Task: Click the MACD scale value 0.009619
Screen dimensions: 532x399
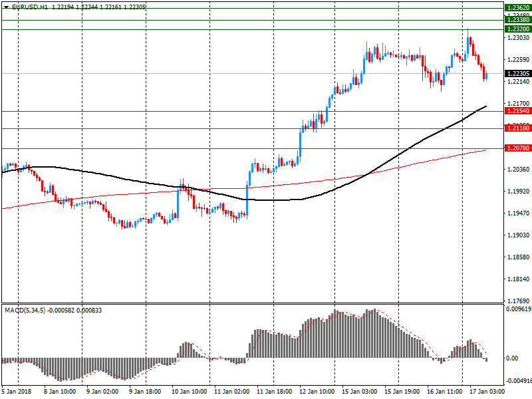Action: tap(519, 309)
